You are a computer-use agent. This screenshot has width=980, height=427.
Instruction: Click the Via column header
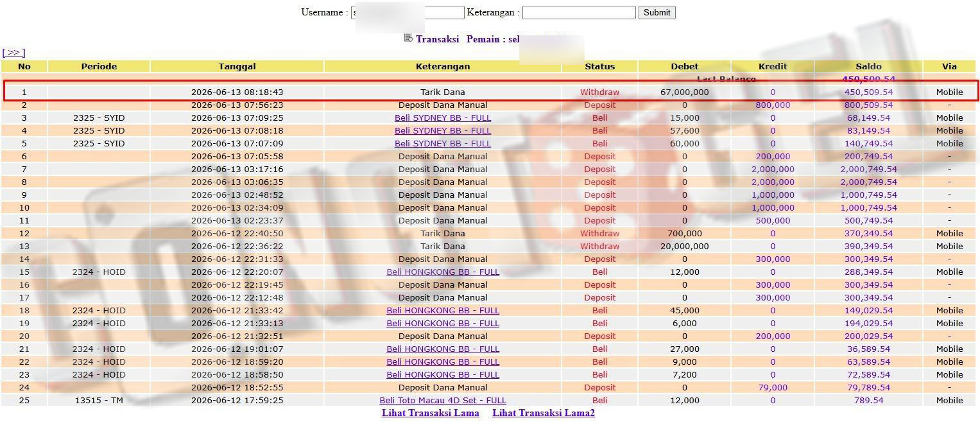(x=949, y=66)
